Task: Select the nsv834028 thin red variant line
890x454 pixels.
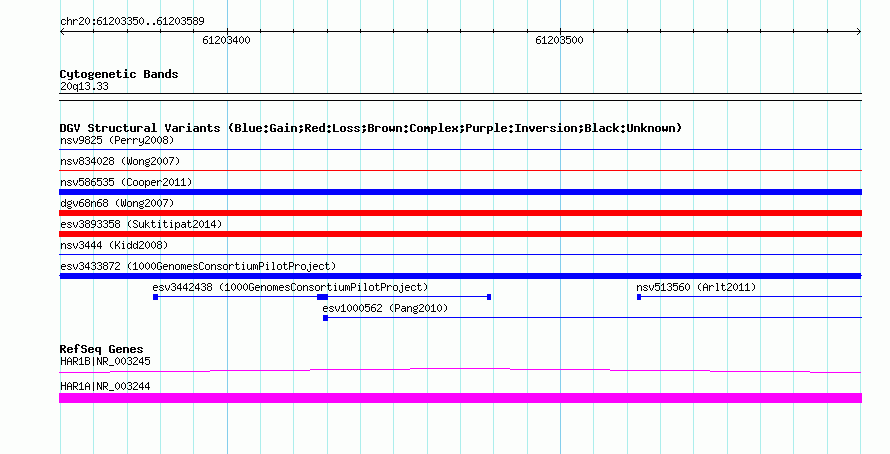Action: click(x=460, y=170)
